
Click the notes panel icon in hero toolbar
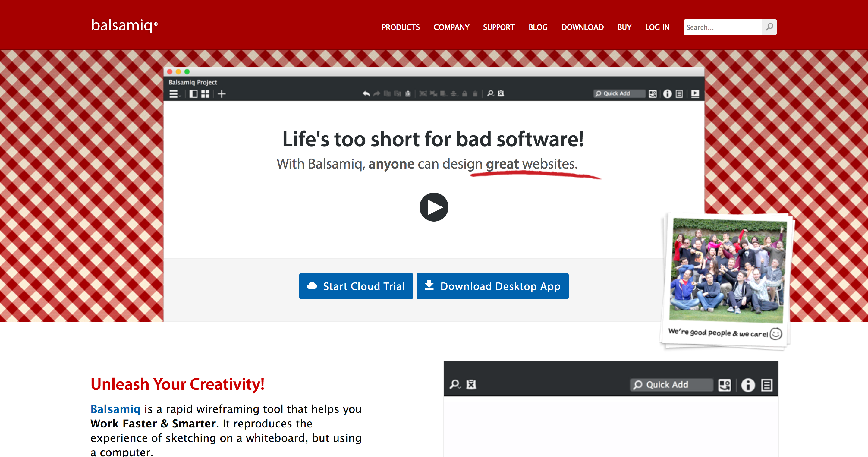679,94
